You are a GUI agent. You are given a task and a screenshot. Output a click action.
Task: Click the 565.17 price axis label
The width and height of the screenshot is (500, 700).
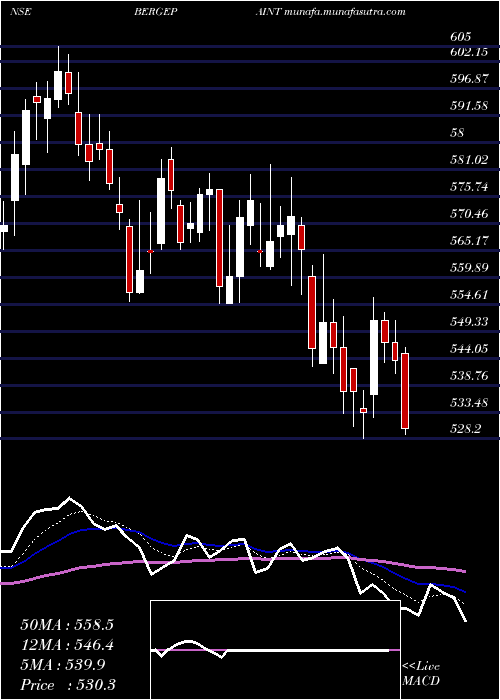click(x=469, y=241)
